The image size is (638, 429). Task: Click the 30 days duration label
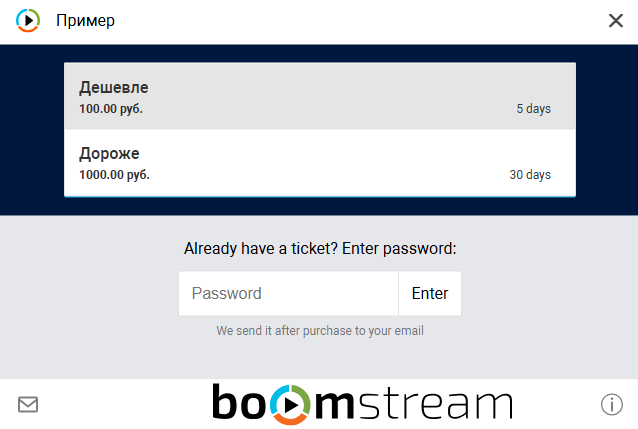530,175
